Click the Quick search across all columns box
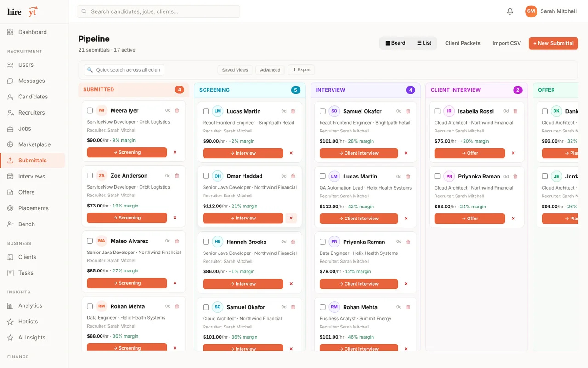The height and width of the screenshot is (368, 588). coord(124,70)
